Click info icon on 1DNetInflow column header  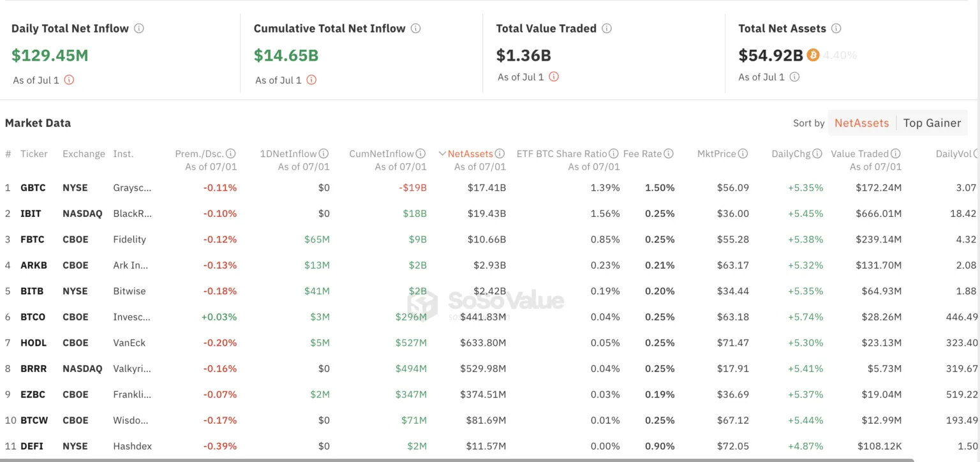(x=324, y=154)
